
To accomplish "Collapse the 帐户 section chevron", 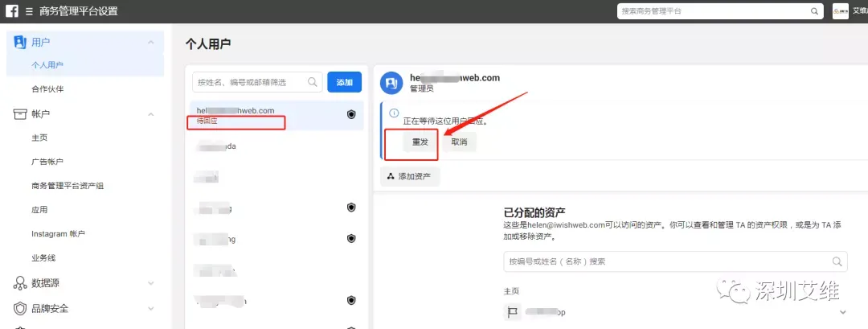I will pos(150,114).
